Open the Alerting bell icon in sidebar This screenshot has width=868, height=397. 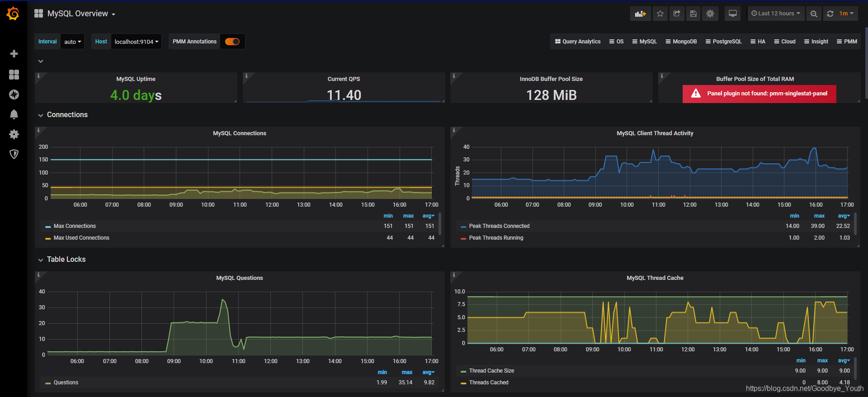click(14, 114)
